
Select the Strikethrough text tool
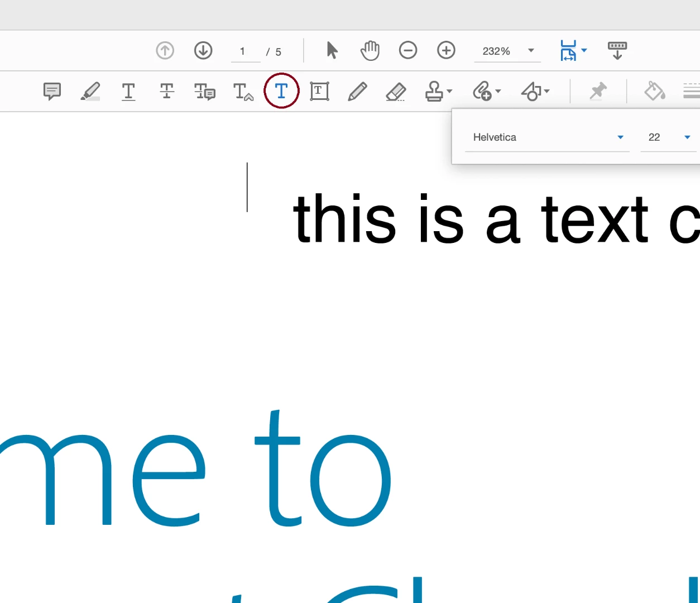tap(166, 91)
